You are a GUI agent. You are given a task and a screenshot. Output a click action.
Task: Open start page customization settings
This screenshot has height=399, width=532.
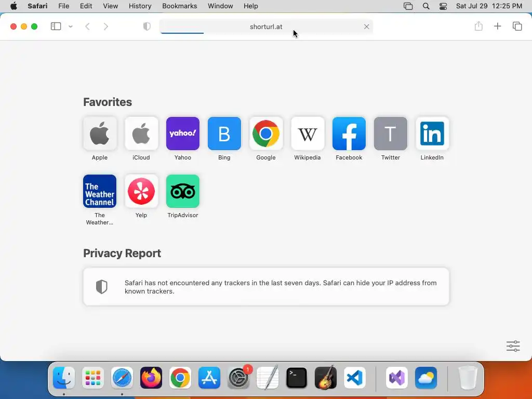(x=513, y=346)
